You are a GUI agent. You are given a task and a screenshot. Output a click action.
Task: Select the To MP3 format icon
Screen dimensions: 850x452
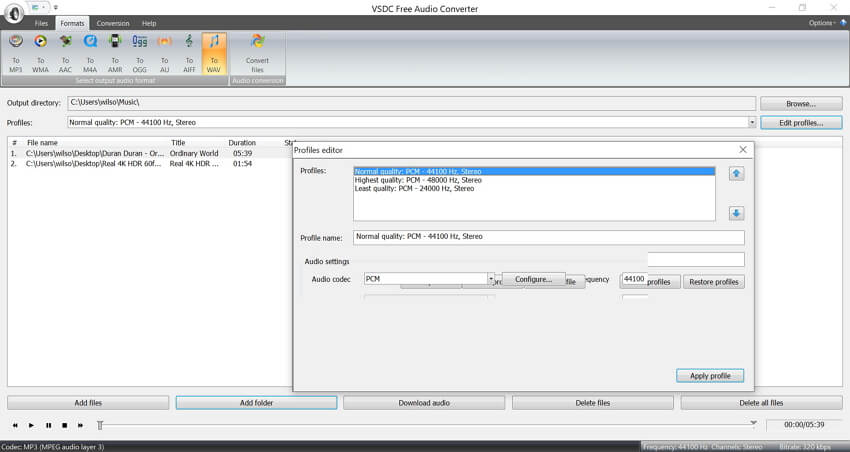[16, 53]
